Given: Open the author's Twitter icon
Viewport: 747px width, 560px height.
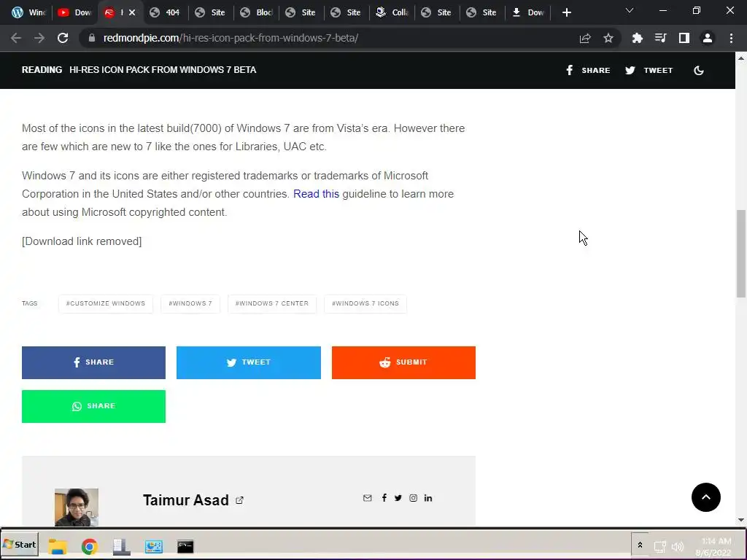Looking at the screenshot, I should [398, 497].
